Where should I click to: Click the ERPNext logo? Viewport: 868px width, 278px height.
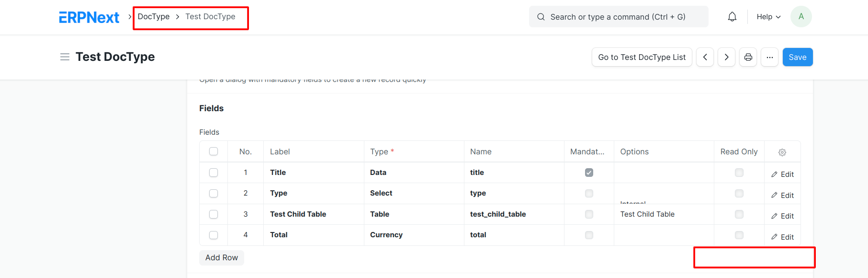tap(89, 17)
